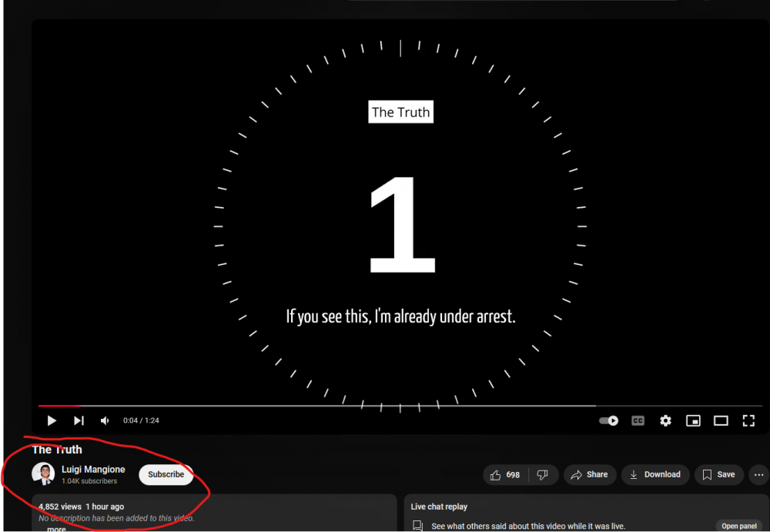Share this video

tap(589, 474)
